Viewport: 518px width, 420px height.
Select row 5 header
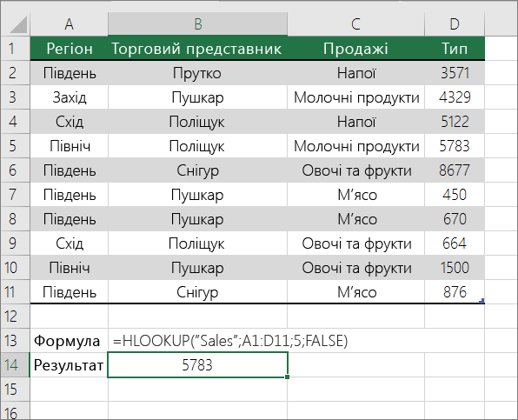pos(15,146)
